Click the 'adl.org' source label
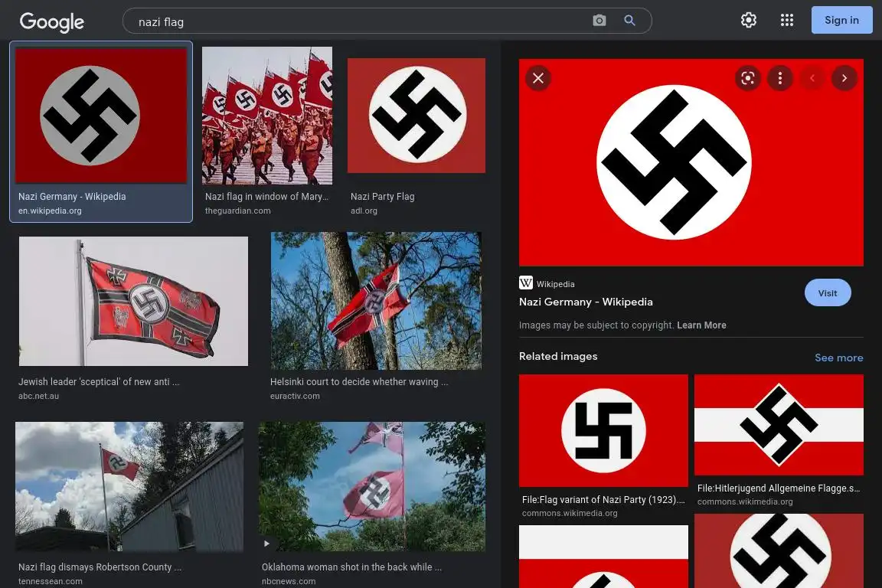Screen dimensions: 882x588 [x=364, y=211]
